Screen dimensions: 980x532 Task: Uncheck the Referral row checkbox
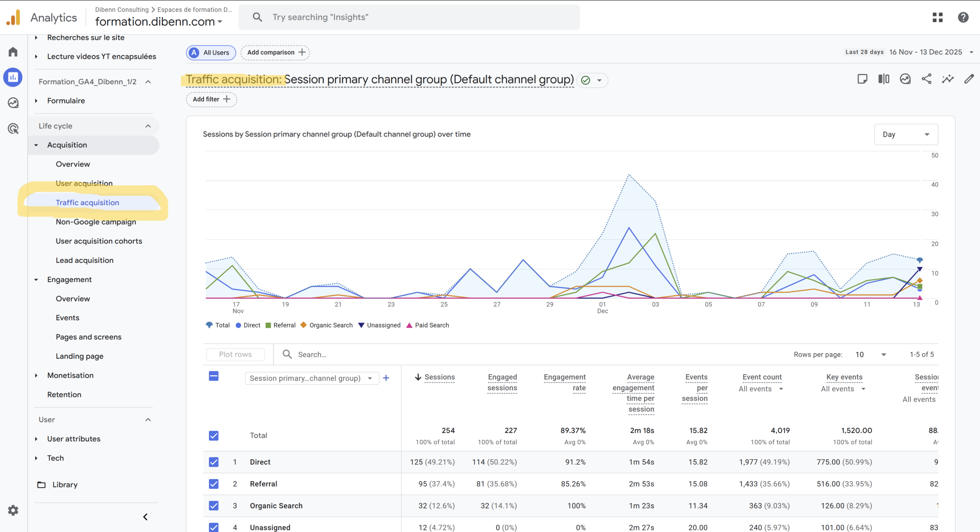click(214, 484)
